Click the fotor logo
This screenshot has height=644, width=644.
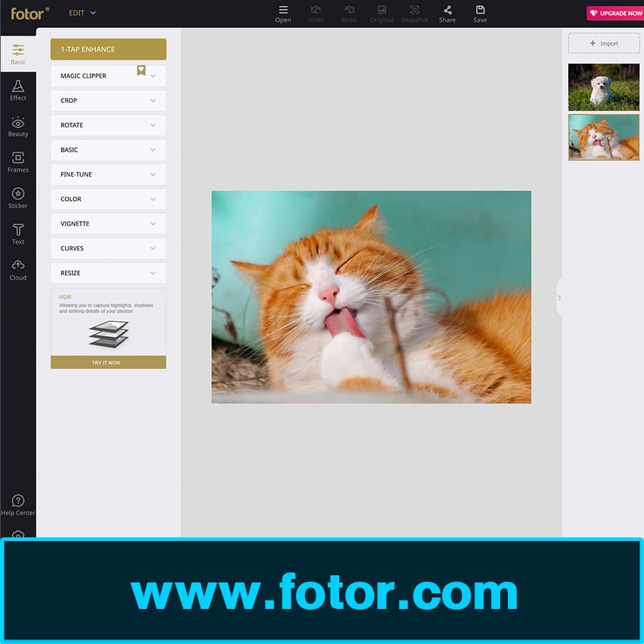[x=29, y=14]
